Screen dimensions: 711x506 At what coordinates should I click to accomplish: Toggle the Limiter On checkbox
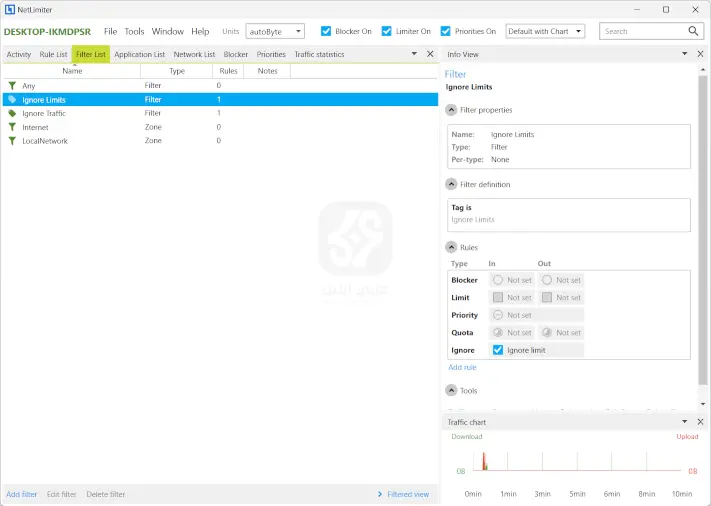tap(386, 31)
